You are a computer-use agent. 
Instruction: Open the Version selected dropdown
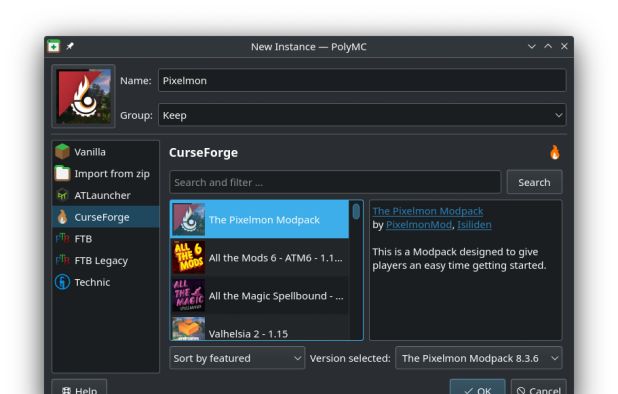[x=478, y=358]
